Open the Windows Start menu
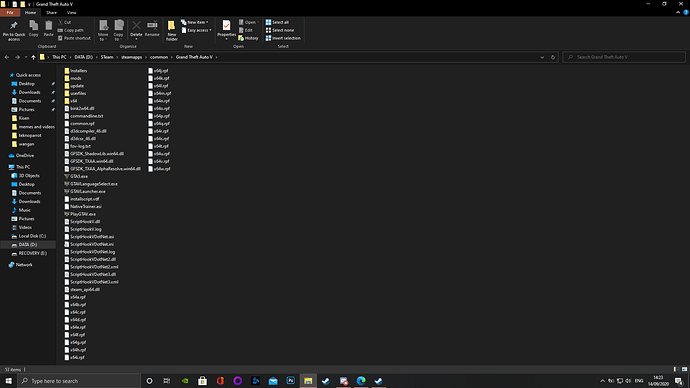This screenshot has height=388, width=690. click(x=8, y=381)
